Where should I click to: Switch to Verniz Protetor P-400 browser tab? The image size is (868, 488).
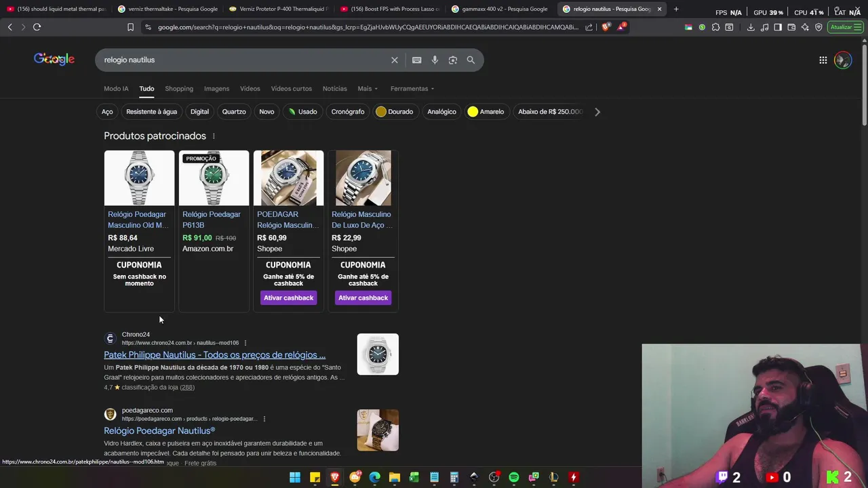tap(278, 9)
